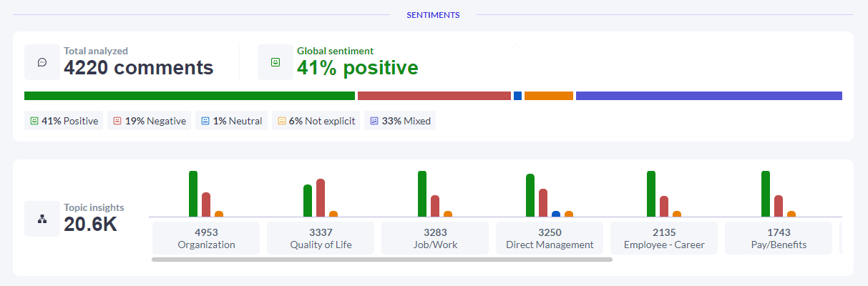
Task: Select the purple Mixed bar segment
Action: click(x=708, y=96)
